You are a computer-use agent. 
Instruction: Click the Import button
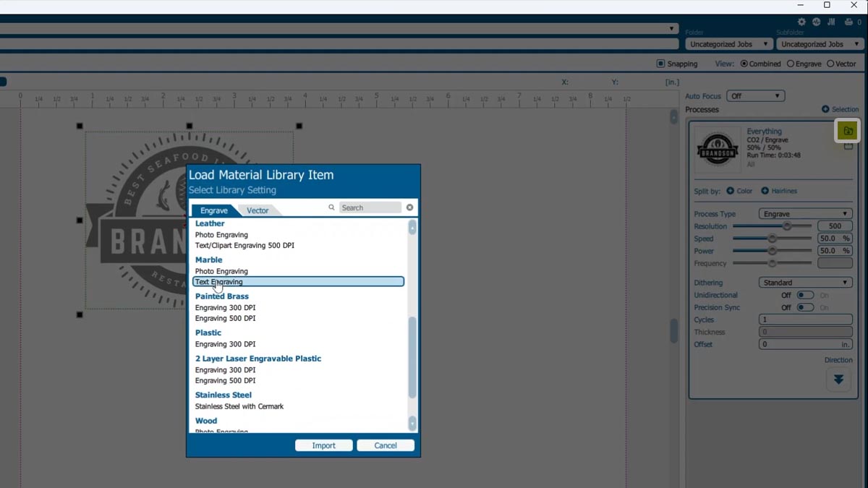pyautogui.click(x=323, y=445)
